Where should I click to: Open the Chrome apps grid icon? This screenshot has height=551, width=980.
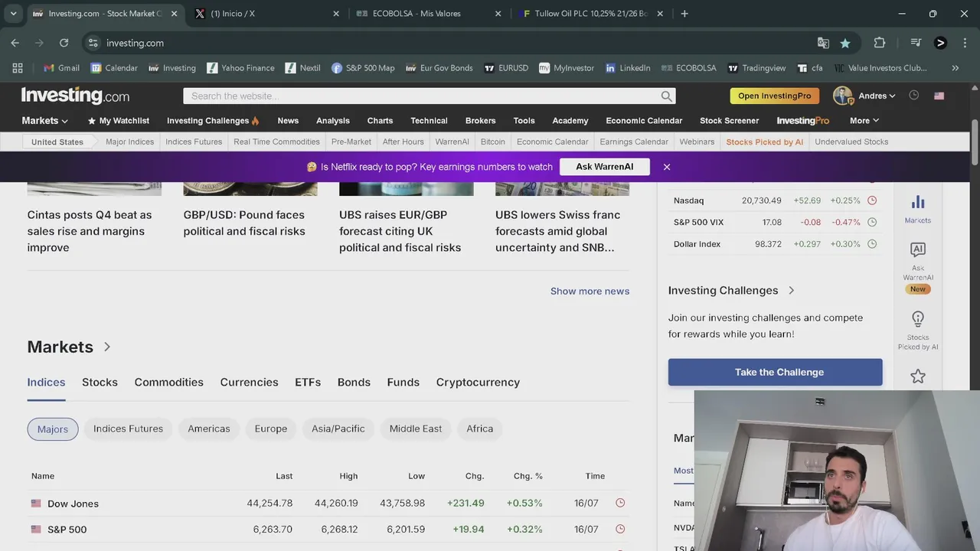18,68
